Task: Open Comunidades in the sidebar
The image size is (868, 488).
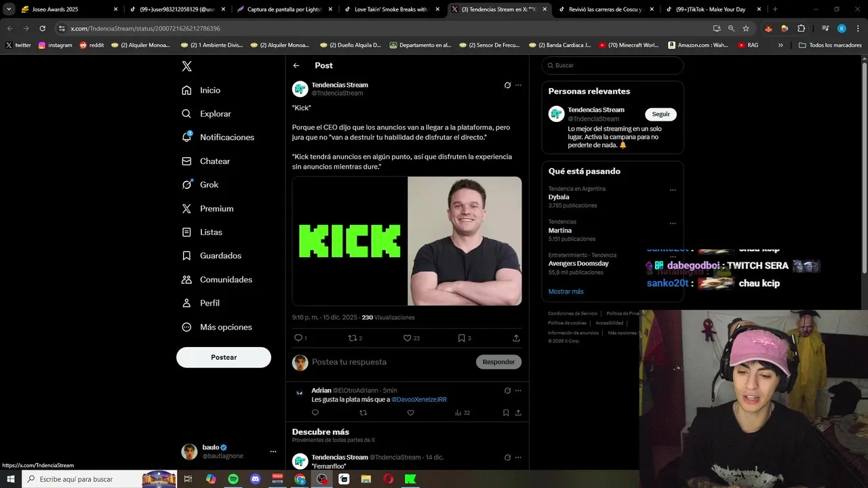Action: 217,279
